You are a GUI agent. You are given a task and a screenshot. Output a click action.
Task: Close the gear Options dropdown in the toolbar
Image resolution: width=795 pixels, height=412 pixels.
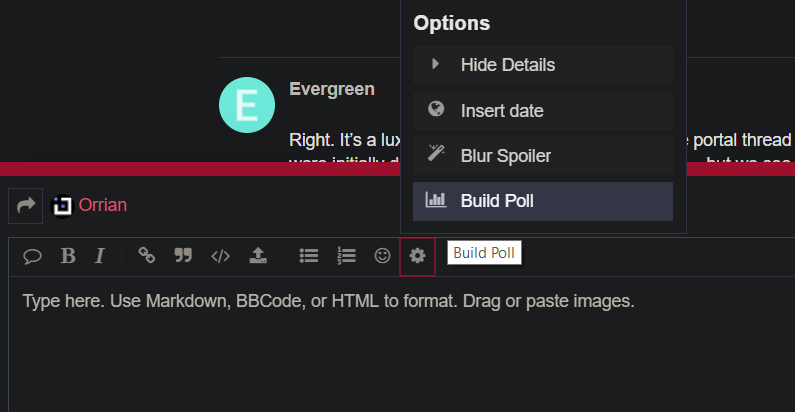point(417,256)
